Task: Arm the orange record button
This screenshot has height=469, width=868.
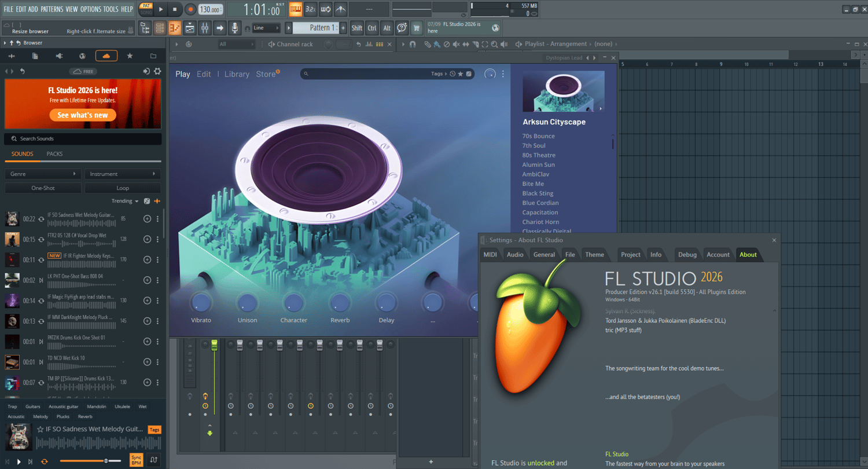Action: pyautogui.click(x=190, y=9)
